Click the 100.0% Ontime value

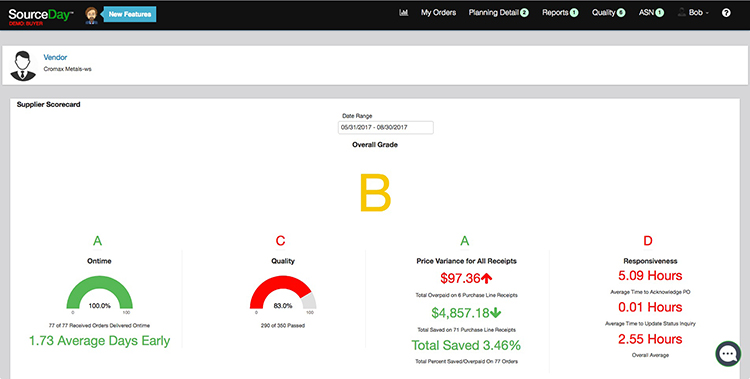(99, 305)
